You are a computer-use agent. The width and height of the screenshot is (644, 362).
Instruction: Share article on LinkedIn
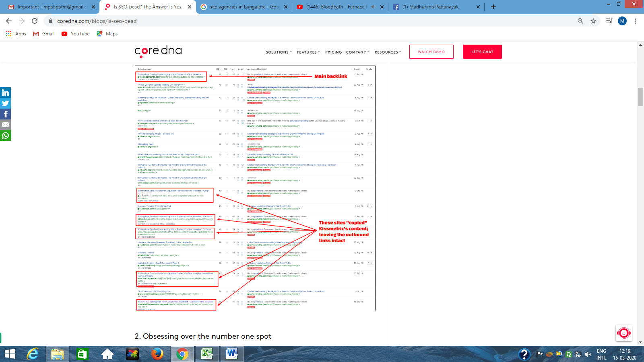click(5, 93)
